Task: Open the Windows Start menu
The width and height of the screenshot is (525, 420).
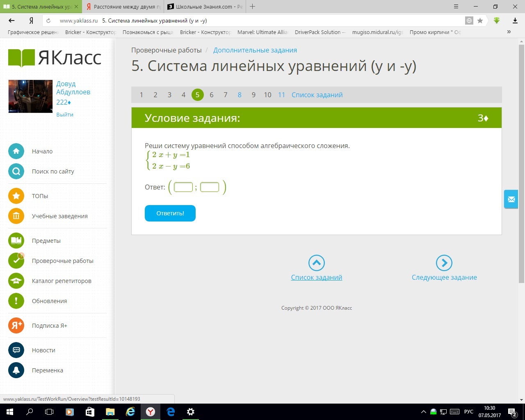Action: pyautogui.click(x=9, y=412)
